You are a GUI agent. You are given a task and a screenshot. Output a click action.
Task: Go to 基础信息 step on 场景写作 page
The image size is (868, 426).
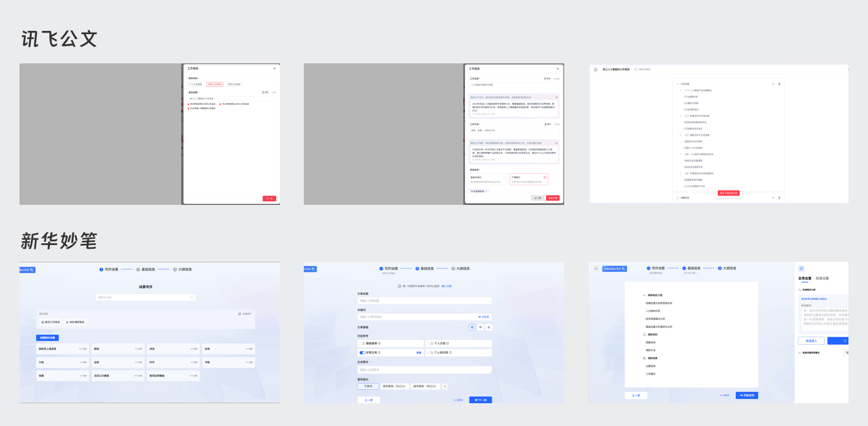pos(145,269)
